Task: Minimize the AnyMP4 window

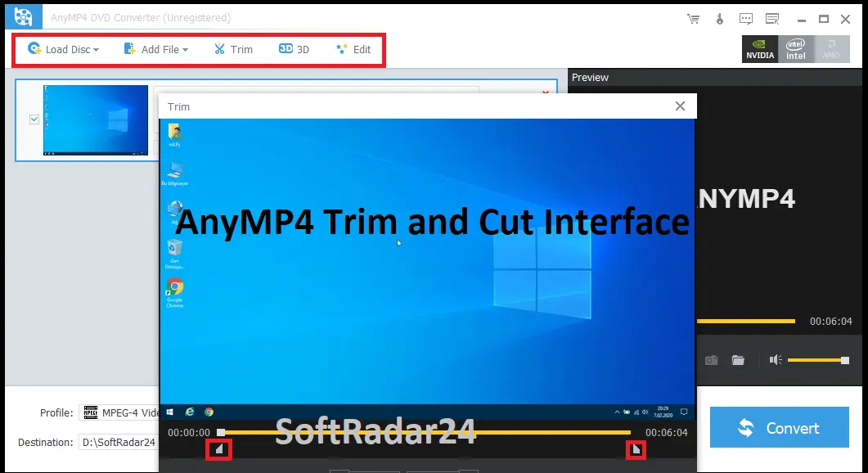Action: (802, 20)
